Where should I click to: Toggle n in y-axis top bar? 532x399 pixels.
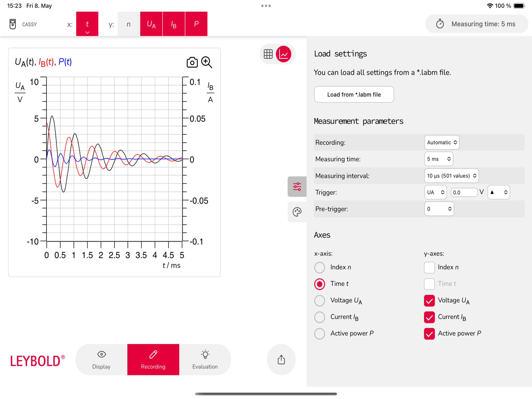point(129,24)
